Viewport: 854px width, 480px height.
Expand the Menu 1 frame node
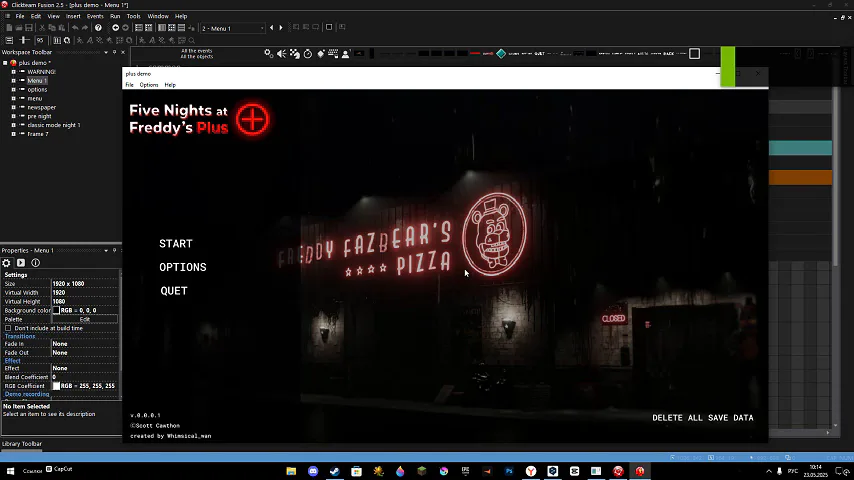click(x=14, y=81)
